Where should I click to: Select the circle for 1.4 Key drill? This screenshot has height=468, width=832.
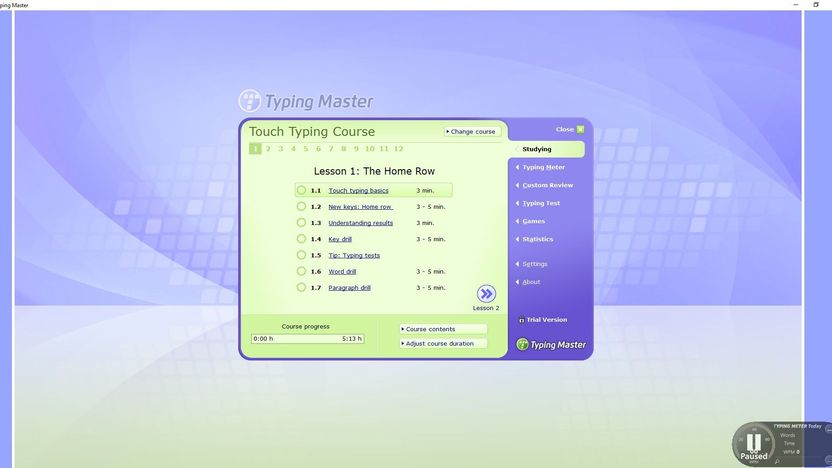(301, 239)
